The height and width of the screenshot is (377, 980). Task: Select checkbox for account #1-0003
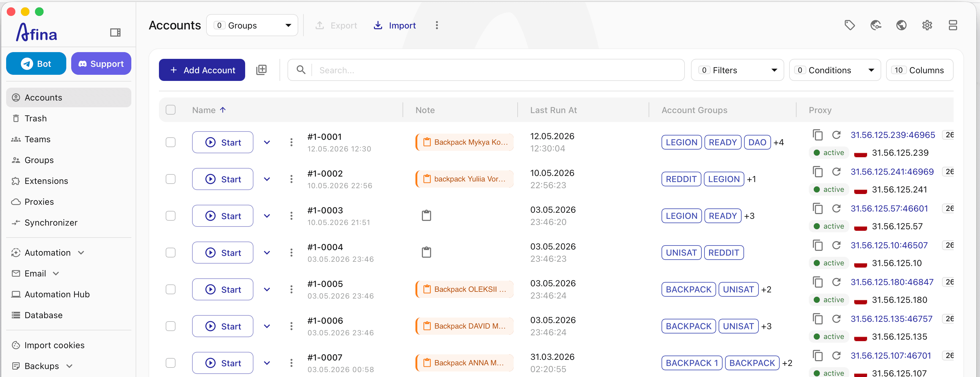pyautogui.click(x=170, y=216)
